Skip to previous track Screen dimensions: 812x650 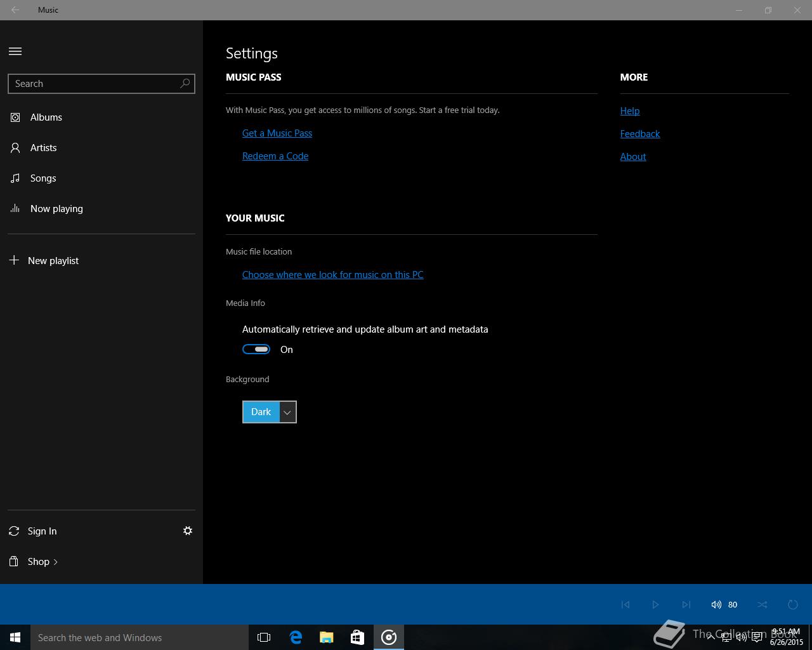pos(625,604)
